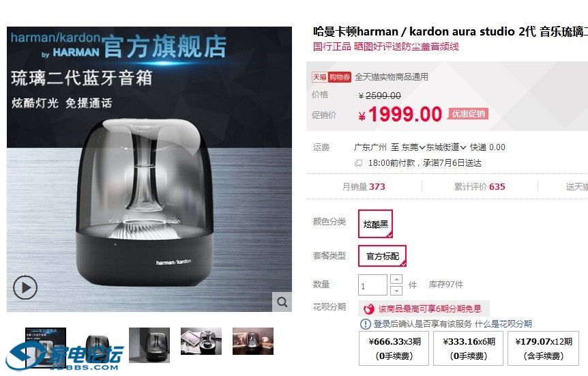
Task: Play the product video on main image
Action: point(25,287)
